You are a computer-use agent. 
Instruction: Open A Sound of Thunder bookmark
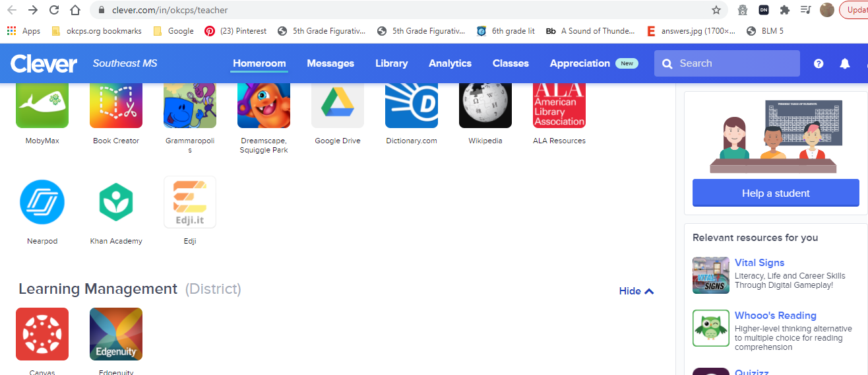[x=591, y=30]
